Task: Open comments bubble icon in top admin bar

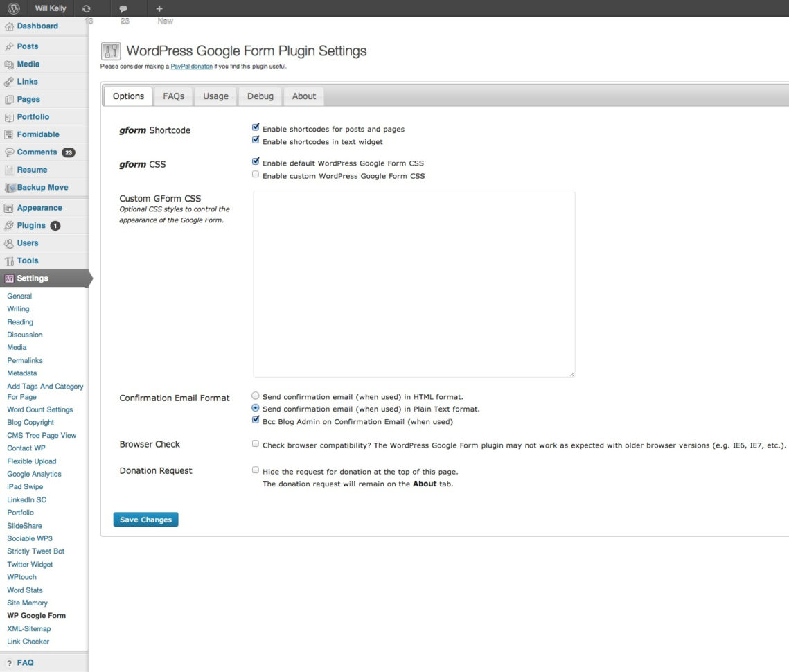Action: (124, 8)
